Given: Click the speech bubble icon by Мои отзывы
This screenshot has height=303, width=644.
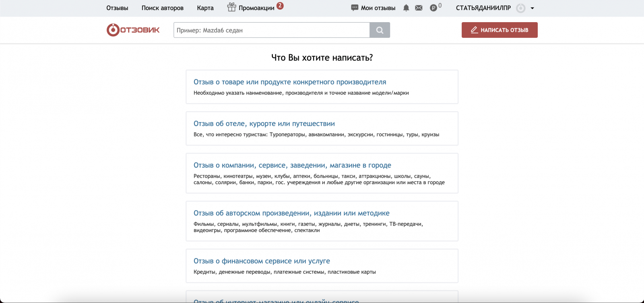Looking at the screenshot, I should click(x=355, y=8).
